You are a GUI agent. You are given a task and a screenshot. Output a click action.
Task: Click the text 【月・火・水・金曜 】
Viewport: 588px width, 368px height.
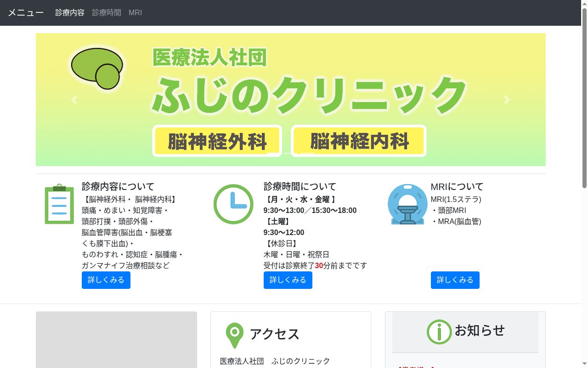pos(301,200)
